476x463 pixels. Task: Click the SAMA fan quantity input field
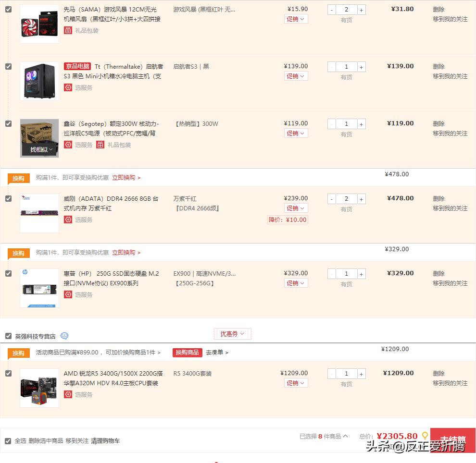346,10
